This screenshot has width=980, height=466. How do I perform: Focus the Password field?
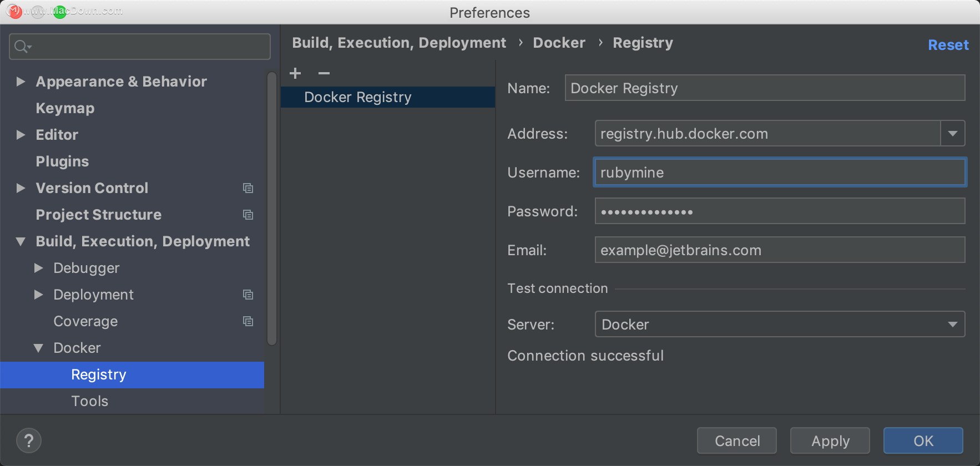tap(780, 211)
